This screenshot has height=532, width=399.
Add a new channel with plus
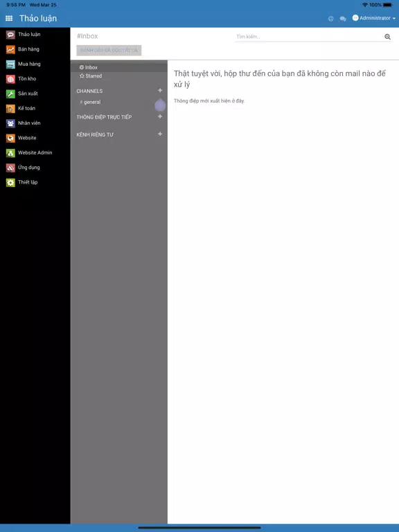[x=160, y=91]
